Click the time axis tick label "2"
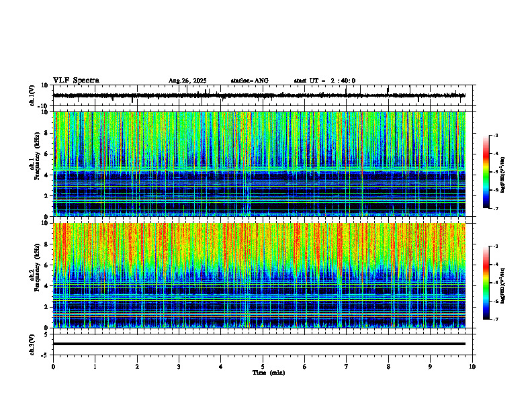 click(x=137, y=367)
